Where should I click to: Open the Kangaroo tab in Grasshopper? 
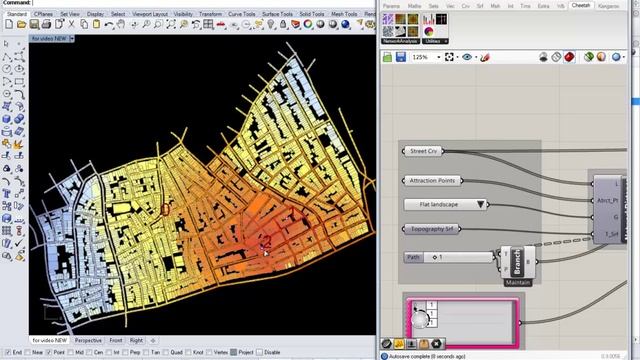tap(608, 6)
